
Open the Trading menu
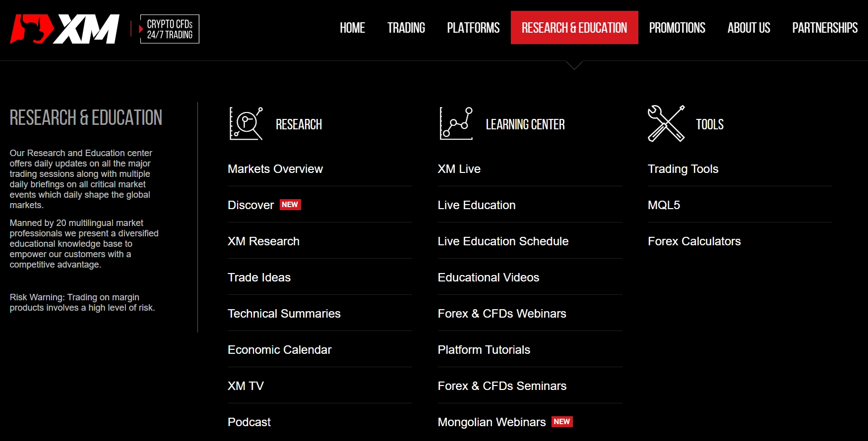point(406,28)
